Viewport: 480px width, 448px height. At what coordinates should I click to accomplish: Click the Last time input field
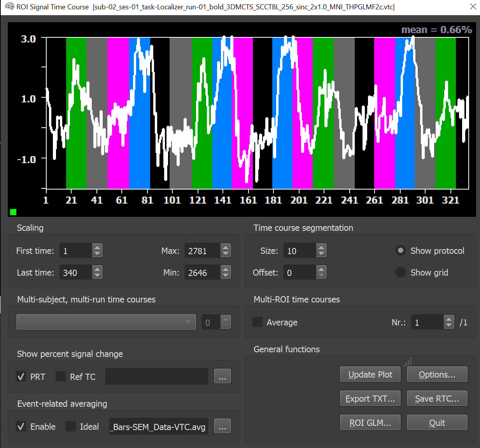point(76,272)
